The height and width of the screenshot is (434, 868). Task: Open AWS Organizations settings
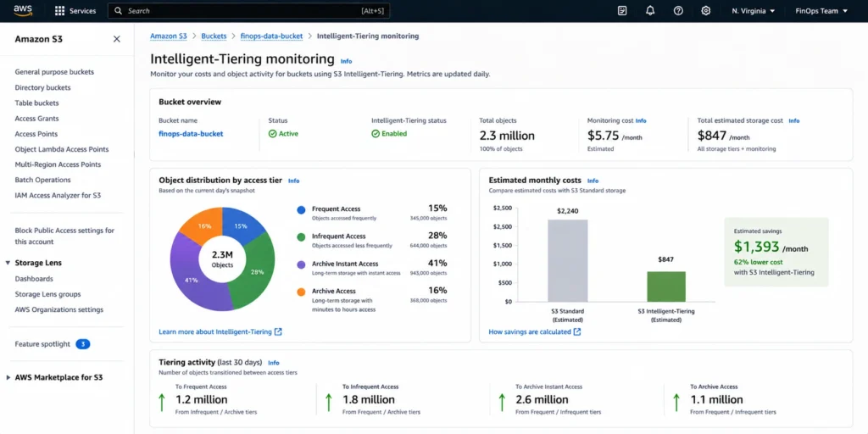click(x=58, y=310)
